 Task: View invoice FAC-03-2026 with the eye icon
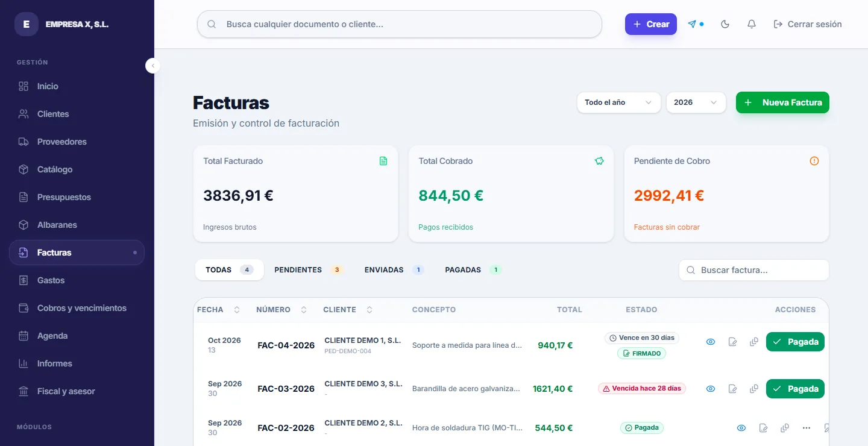711,389
